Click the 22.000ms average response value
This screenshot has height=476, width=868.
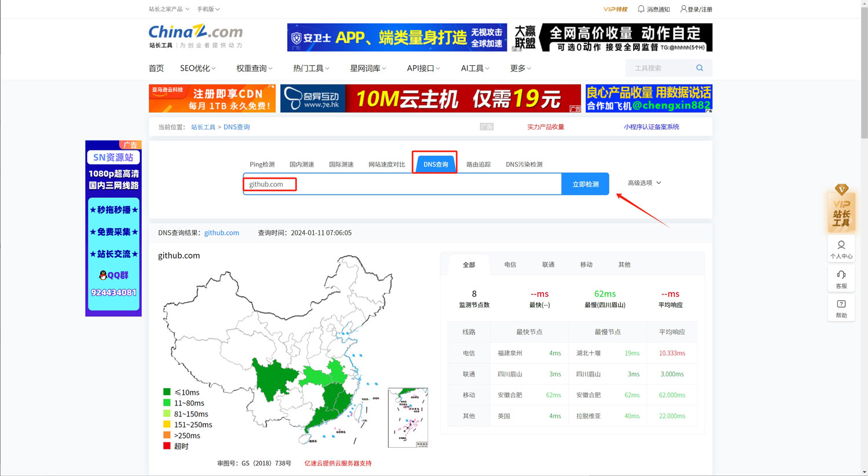pos(672,416)
